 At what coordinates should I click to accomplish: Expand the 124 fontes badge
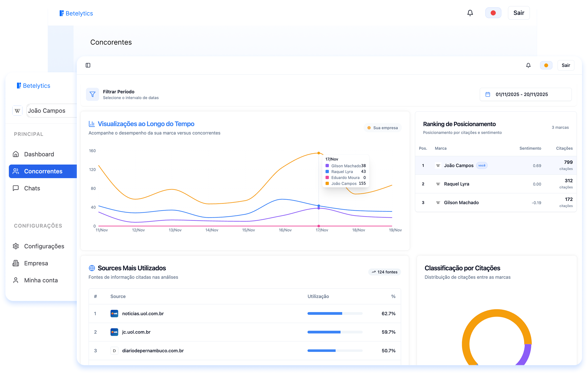pyautogui.click(x=384, y=272)
